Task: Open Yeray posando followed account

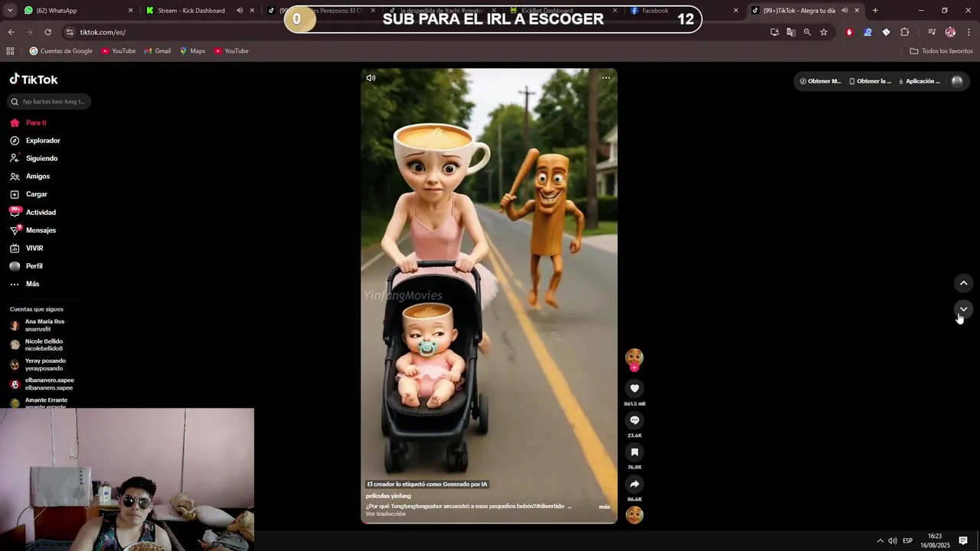Action: pos(38,364)
